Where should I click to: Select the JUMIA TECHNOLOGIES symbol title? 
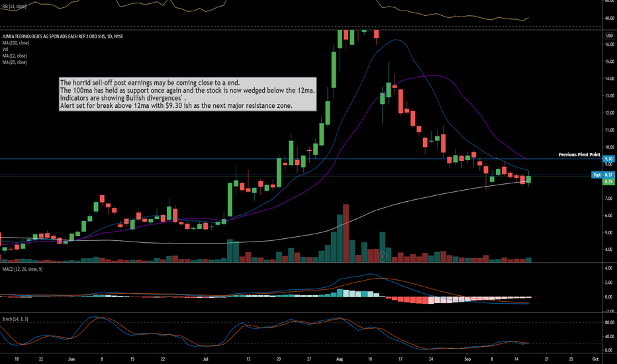pos(63,36)
